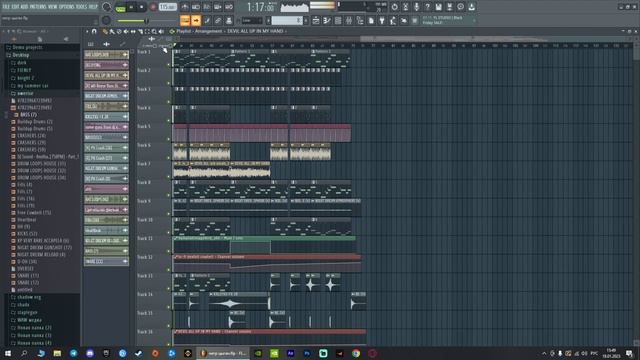Click the tempo display 115
Screen dimensions: 640x360
click(167, 7)
